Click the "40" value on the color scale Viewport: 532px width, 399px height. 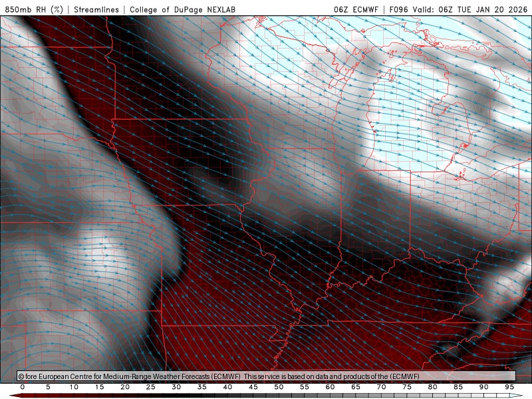coord(227,387)
